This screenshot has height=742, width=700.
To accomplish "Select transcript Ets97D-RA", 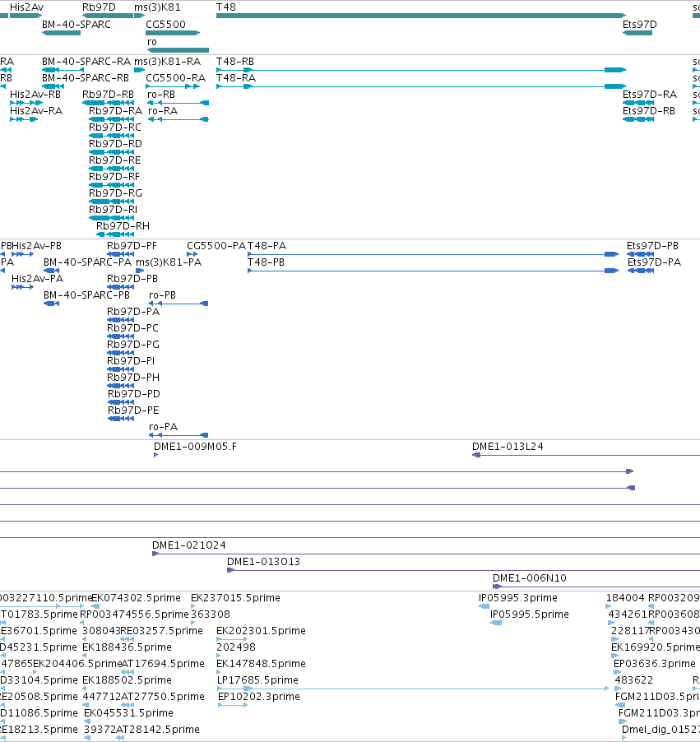I will point(650,94).
